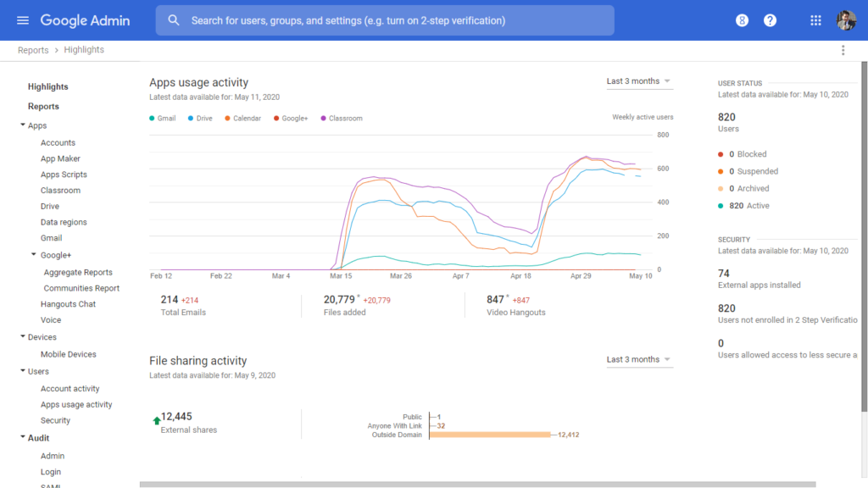Go to Reports breadcrumb link

pyautogui.click(x=33, y=50)
